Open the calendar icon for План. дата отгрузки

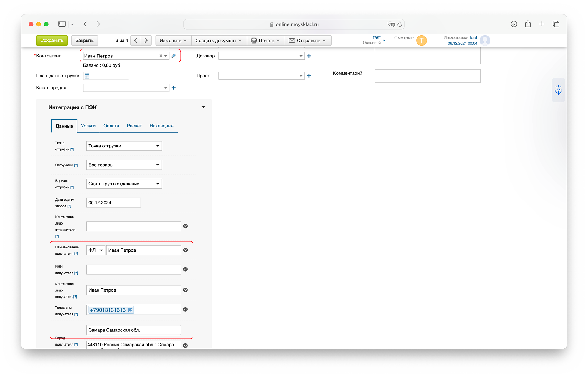click(87, 76)
